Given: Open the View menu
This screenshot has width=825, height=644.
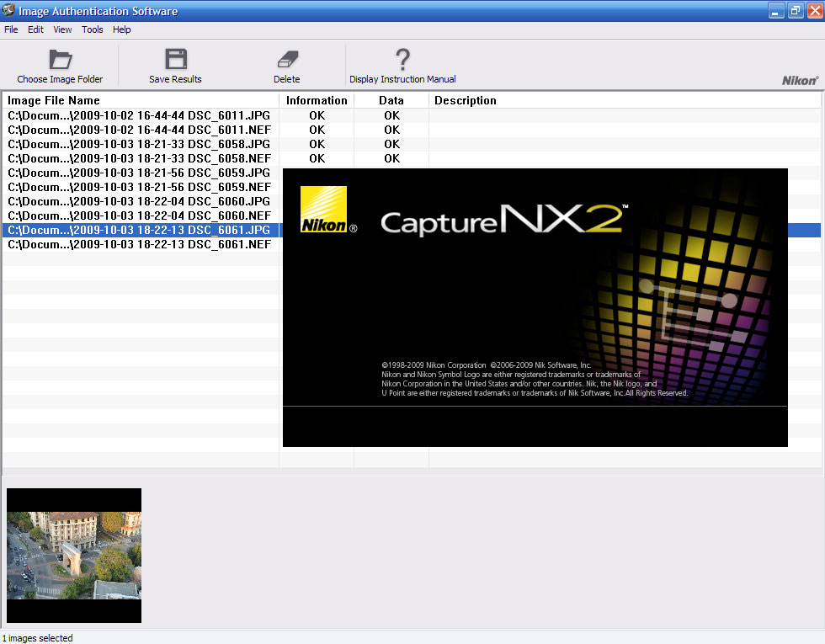Looking at the screenshot, I should (62, 29).
